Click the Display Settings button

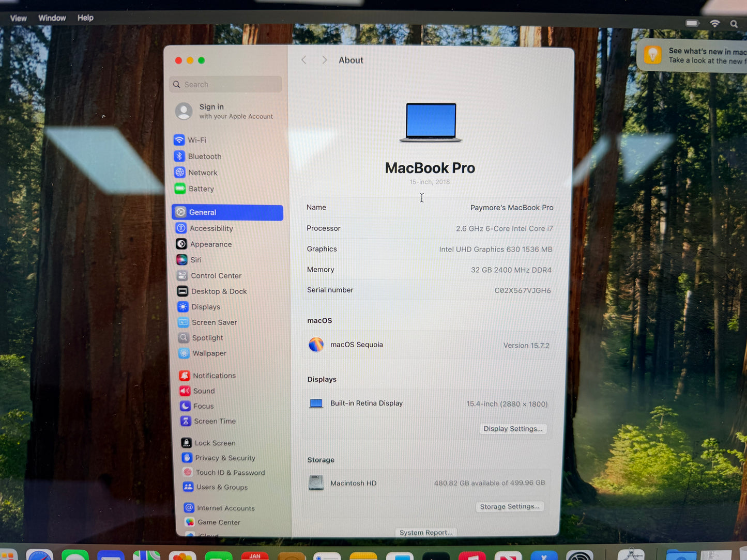point(512,429)
